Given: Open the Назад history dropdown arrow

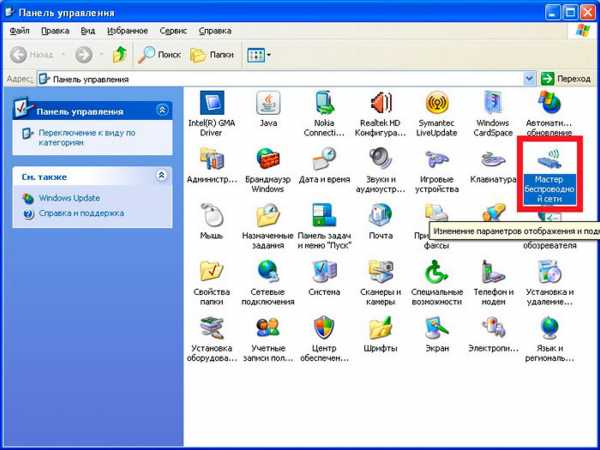Looking at the screenshot, I should (63, 55).
